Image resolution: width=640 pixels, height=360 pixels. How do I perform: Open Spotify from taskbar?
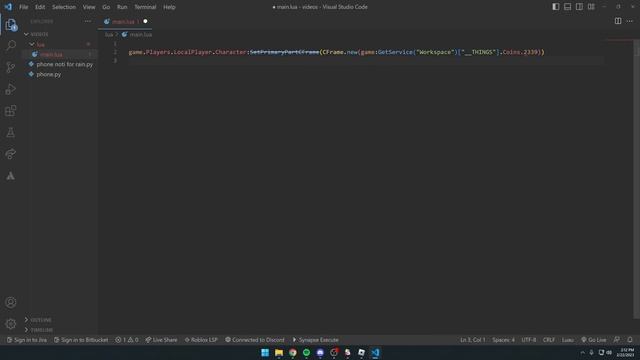306,352
